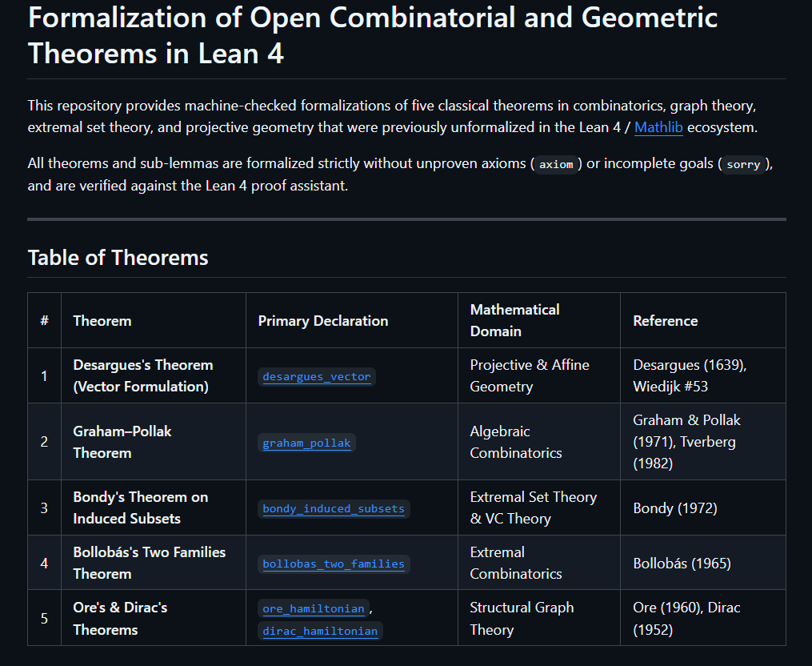
Task: Click the 'All theorems and sub-lemmas' paragraph
Action: 400,175
